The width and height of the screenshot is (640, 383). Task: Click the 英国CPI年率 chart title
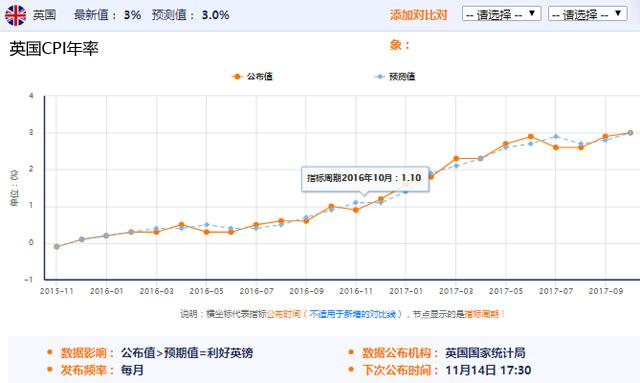(x=53, y=49)
